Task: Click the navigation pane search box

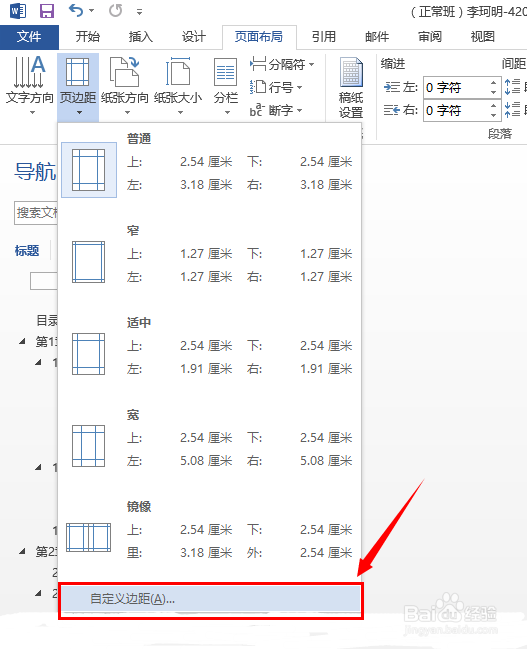Action: click(36, 213)
